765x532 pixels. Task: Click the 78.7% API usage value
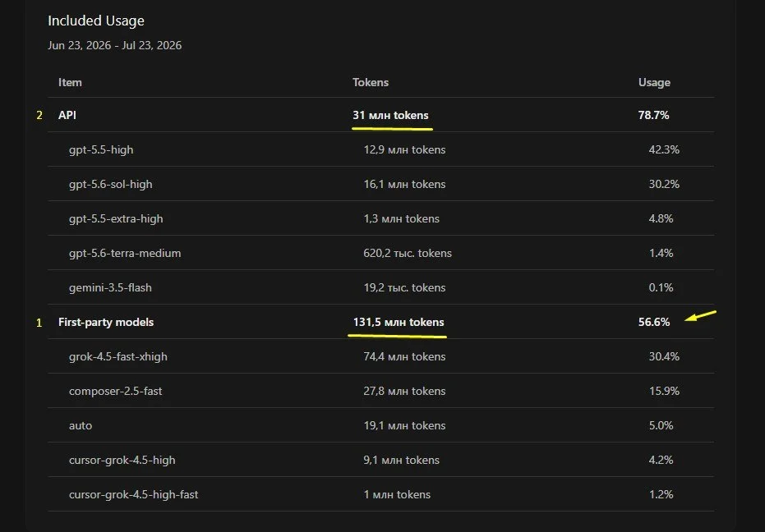[654, 115]
